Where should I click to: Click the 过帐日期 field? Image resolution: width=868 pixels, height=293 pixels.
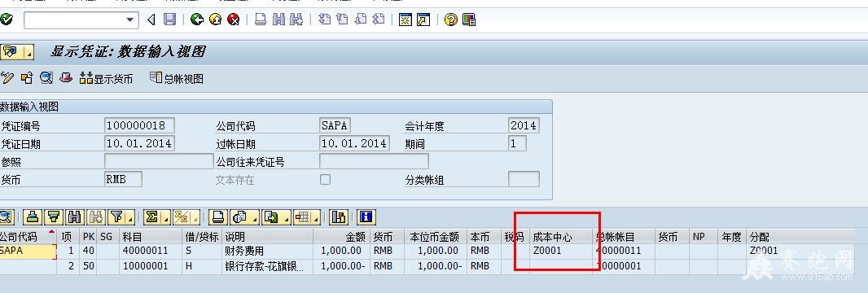click(x=354, y=143)
